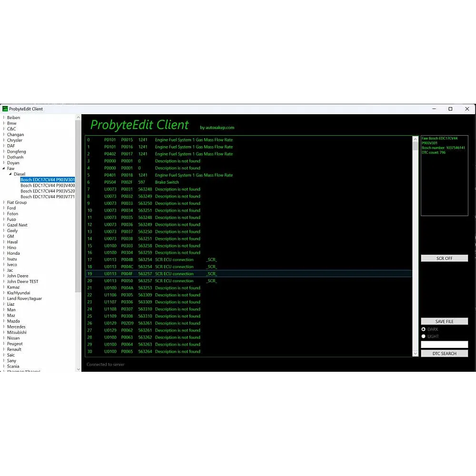Collapse the Diesel subfolder under Faw
476x476 pixels.
pyautogui.click(x=10, y=174)
